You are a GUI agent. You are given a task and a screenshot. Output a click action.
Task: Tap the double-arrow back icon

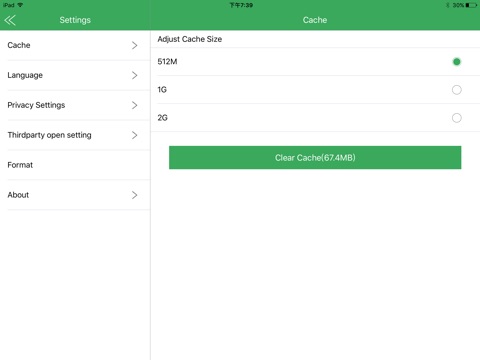click(x=10, y=20)
